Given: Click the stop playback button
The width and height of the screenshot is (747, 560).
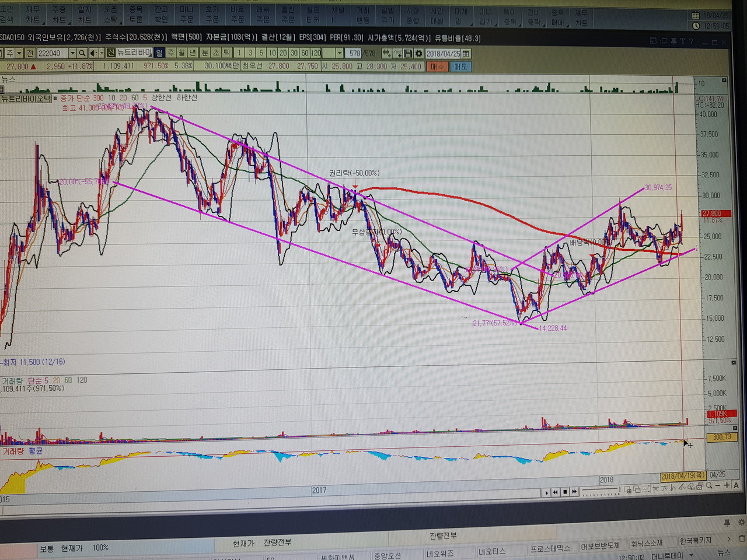Looking at the screenshot, I should click(x=565, y=492).
